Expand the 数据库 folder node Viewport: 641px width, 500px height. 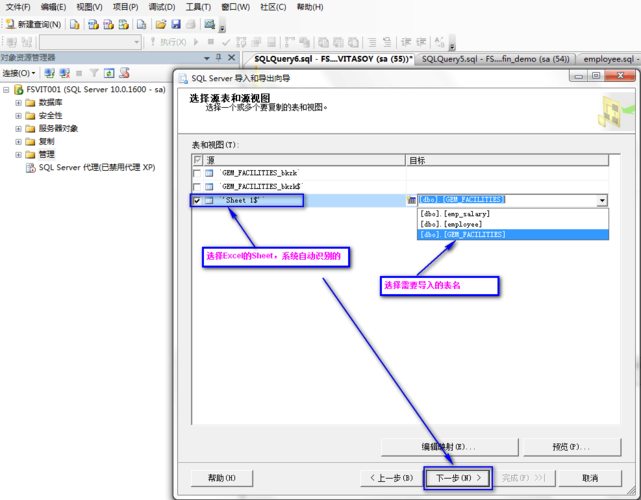18,103
